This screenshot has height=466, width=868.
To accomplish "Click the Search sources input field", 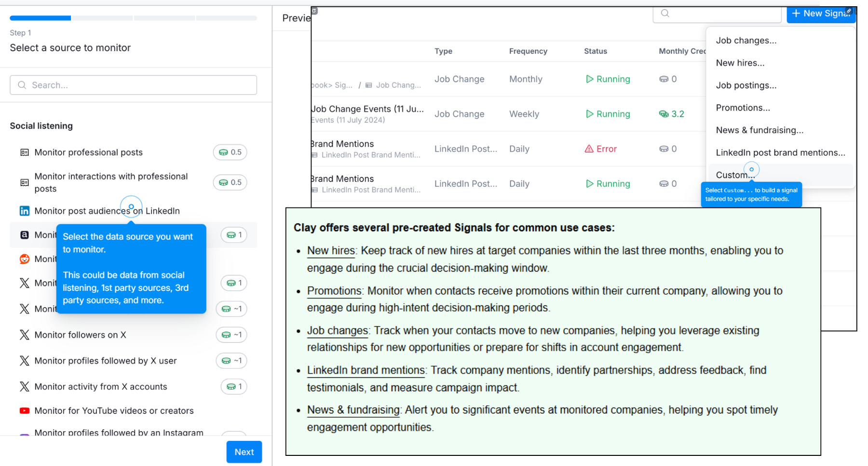I will 133,85.
